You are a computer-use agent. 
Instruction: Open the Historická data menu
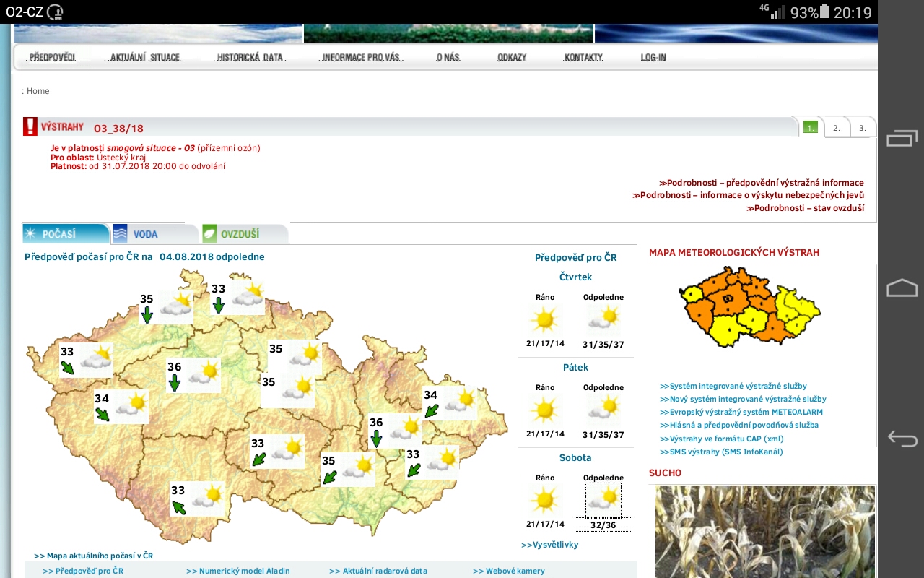click(250, 58)
